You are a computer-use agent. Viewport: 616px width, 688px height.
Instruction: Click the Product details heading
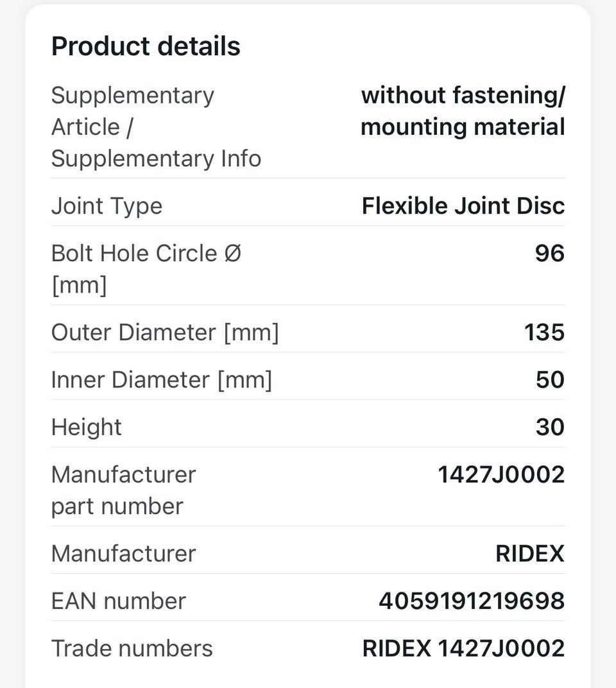146,46
